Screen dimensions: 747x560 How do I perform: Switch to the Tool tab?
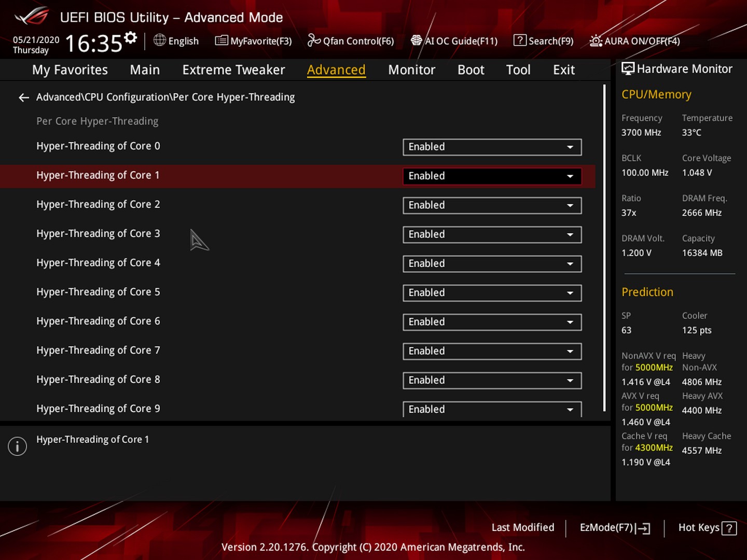coord(518,70)
